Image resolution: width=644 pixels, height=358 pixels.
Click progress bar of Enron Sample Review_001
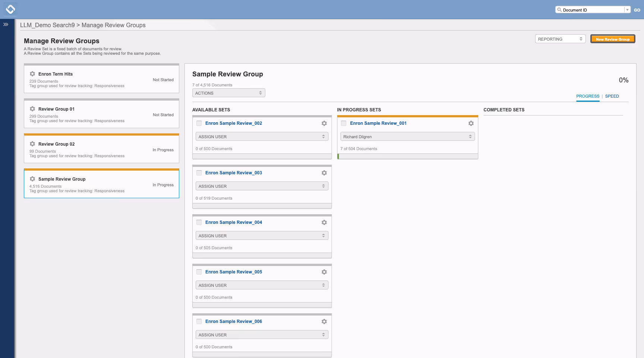click(408, 156)
